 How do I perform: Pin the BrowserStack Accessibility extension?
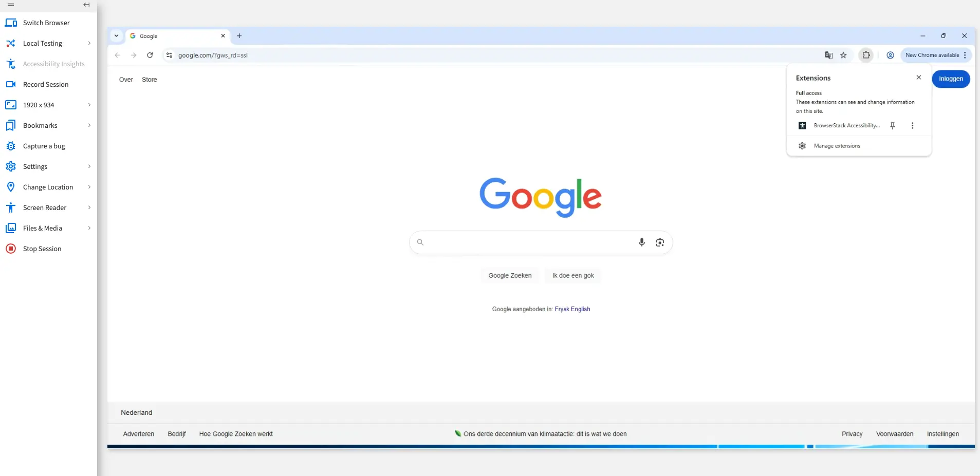(893, 125)
